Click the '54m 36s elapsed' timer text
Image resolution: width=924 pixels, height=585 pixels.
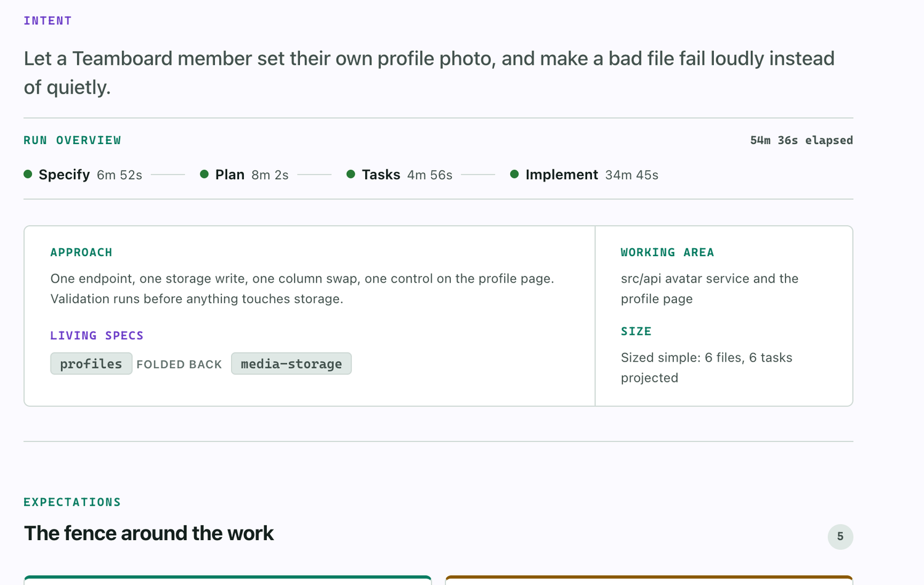point(801,140)
